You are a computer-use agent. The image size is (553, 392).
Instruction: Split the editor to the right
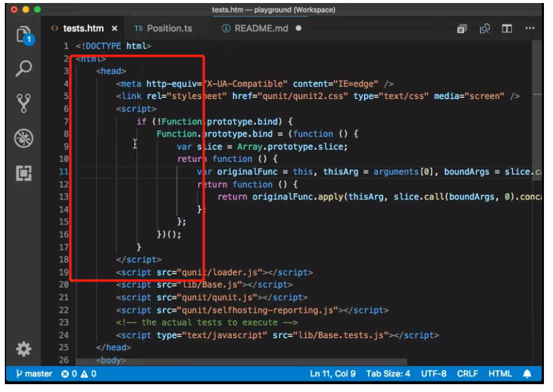coord(507,28)
